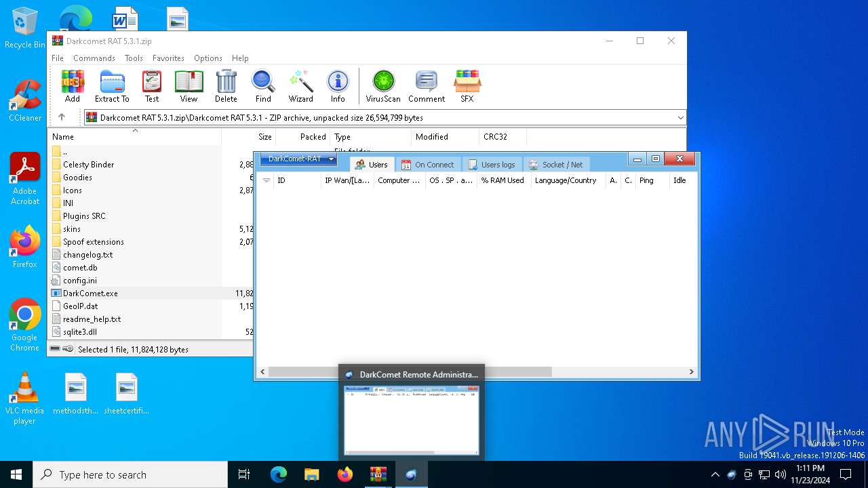Click the DarkComet taskbar preview thumbnail
This screenshot has width=868, height=488.
click(412, 420)
